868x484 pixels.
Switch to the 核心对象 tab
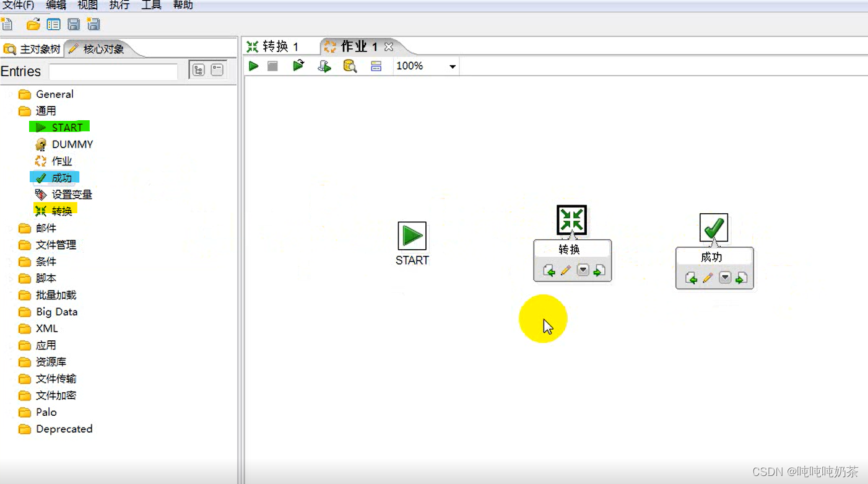click(x=97, y=49)
